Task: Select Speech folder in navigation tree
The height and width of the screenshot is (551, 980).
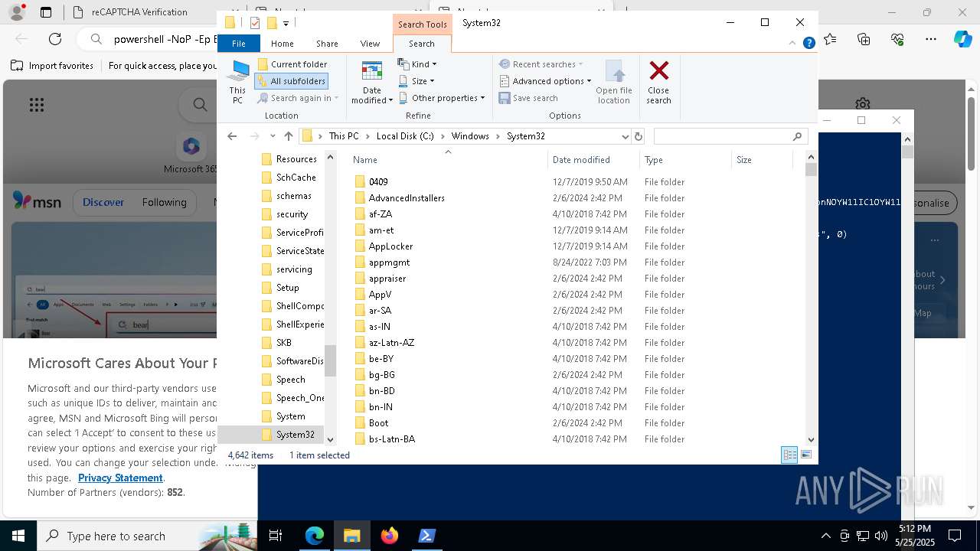Action: [x=290, y=380]
